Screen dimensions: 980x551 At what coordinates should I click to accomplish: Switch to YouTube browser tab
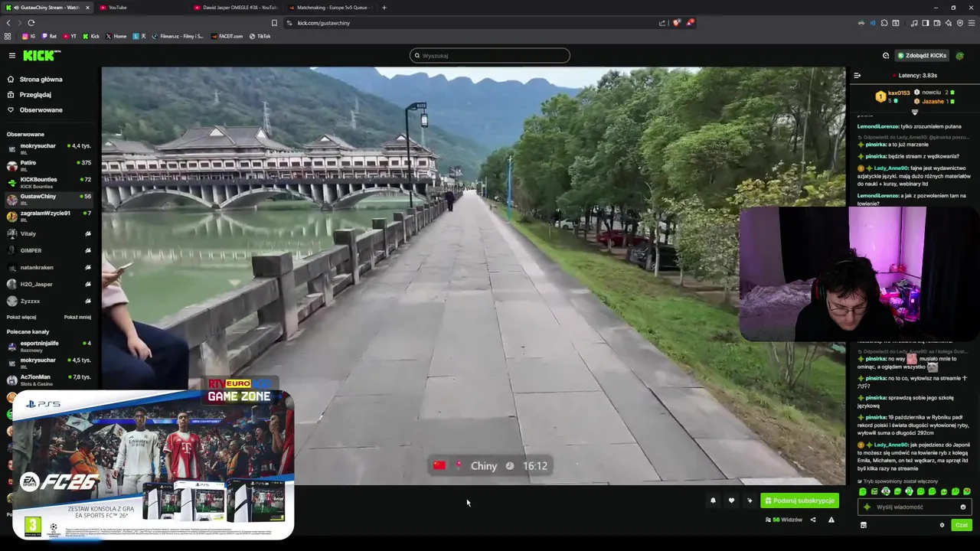(x=141, y=8)
